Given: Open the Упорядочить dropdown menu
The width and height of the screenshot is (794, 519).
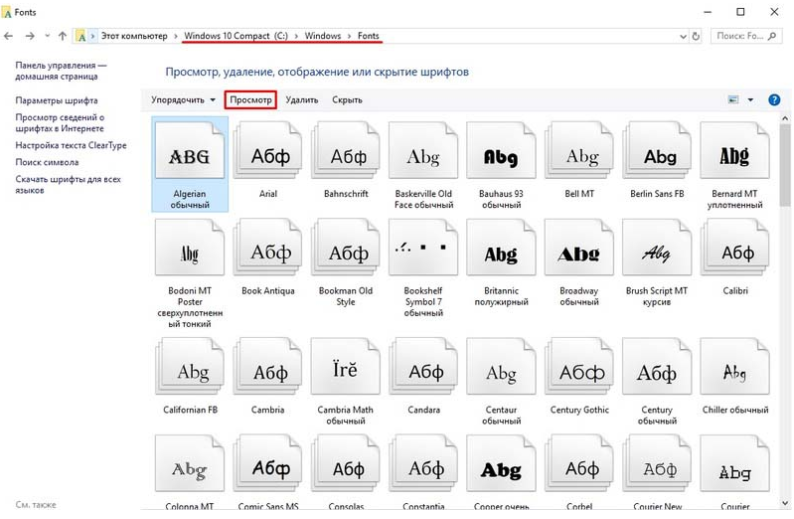Looking at the screenshot, I should tap(183, 100).
